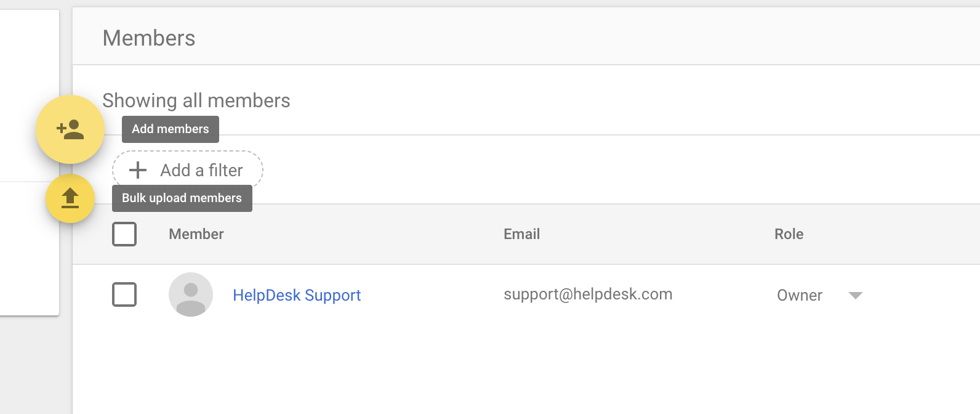Click the Add members person-plus icon

pyautogui.click(x=70, y=129)
